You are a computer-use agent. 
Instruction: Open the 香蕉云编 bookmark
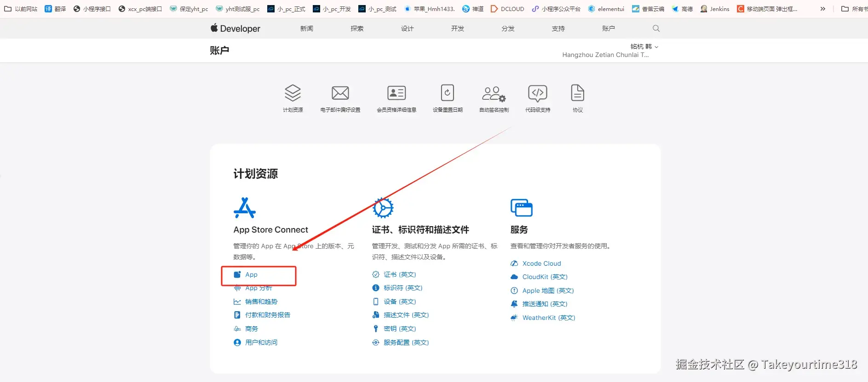(x=648, y=9)
